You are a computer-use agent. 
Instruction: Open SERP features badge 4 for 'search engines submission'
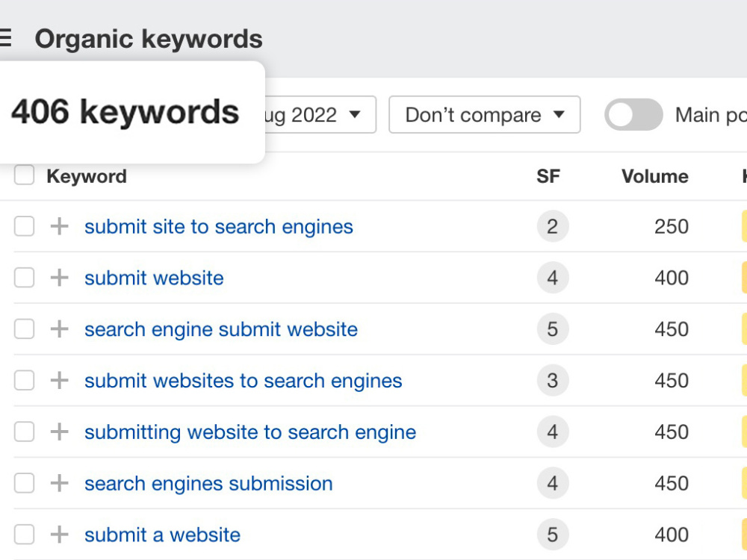tap(553, 483)
